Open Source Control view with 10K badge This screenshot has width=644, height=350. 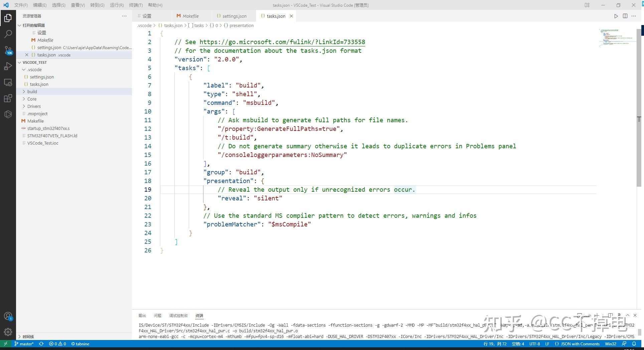pos(8,50)
